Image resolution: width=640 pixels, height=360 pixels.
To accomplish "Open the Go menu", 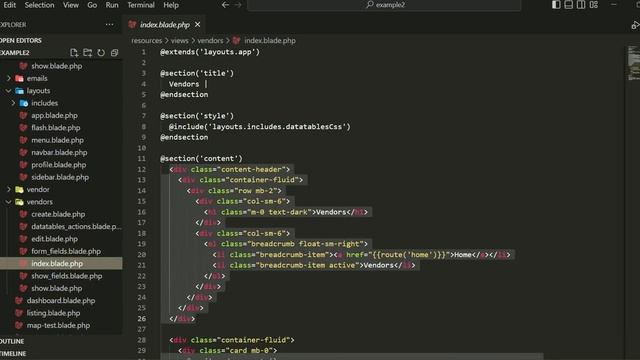I will click(x=92, y=5).
